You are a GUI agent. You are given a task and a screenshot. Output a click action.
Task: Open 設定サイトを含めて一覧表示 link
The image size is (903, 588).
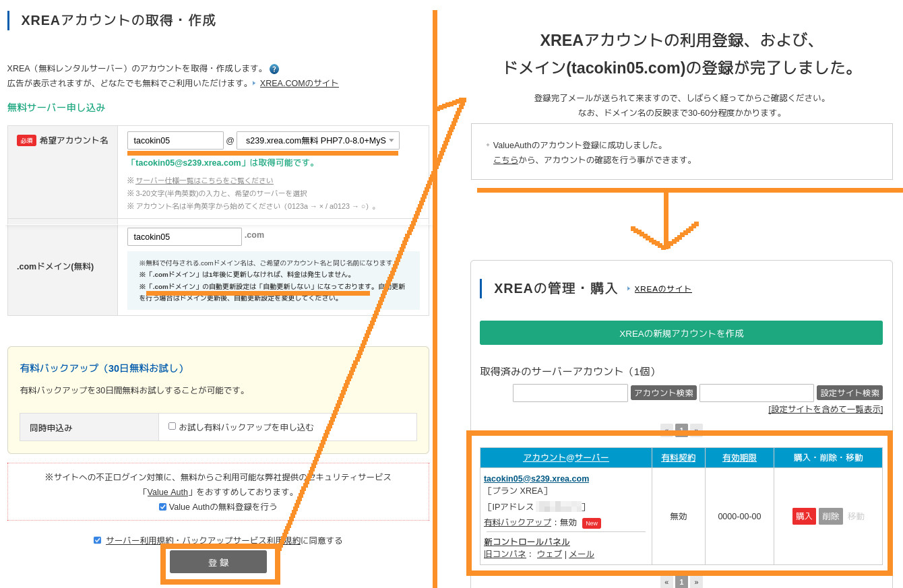826,409
